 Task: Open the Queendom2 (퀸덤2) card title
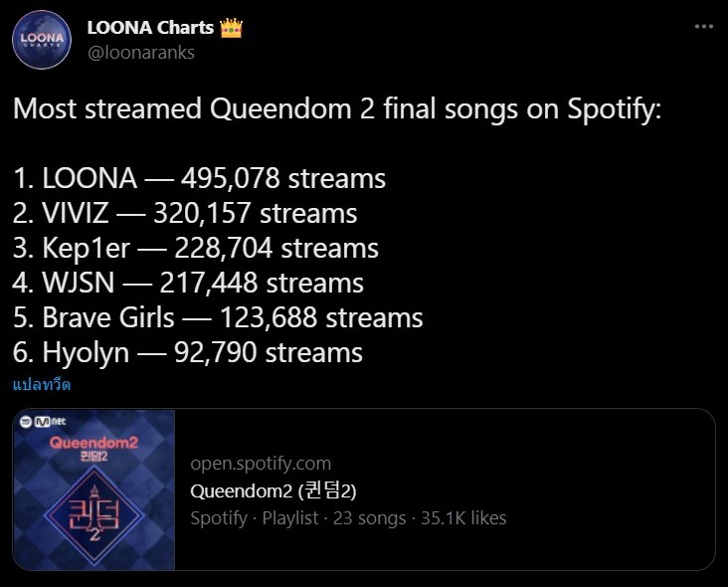pos(273,490)
